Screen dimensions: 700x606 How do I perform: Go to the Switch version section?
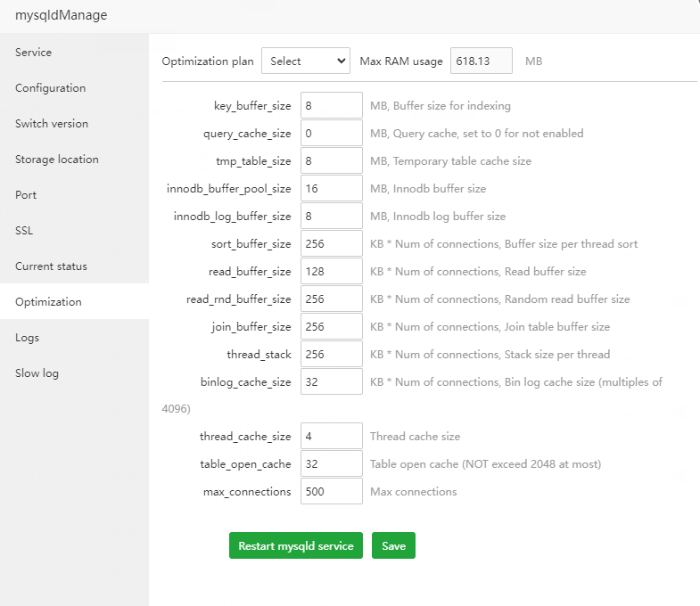pos(52,124)
